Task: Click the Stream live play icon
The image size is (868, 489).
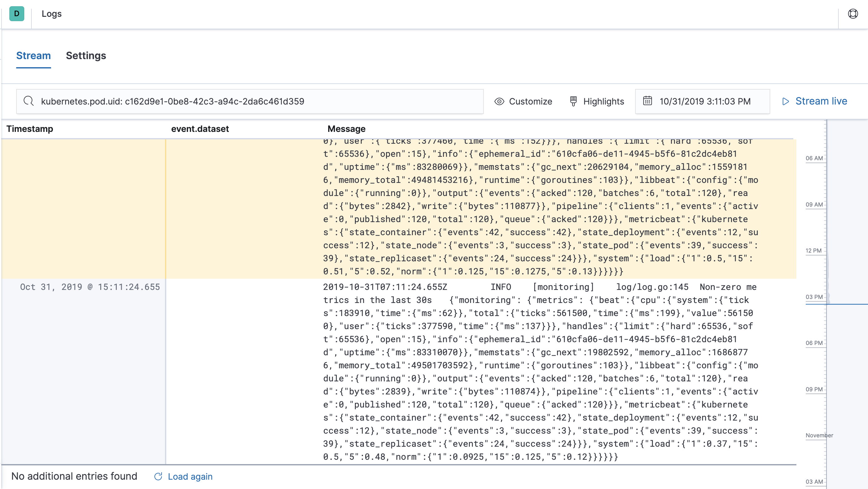Action: point(785,101)
